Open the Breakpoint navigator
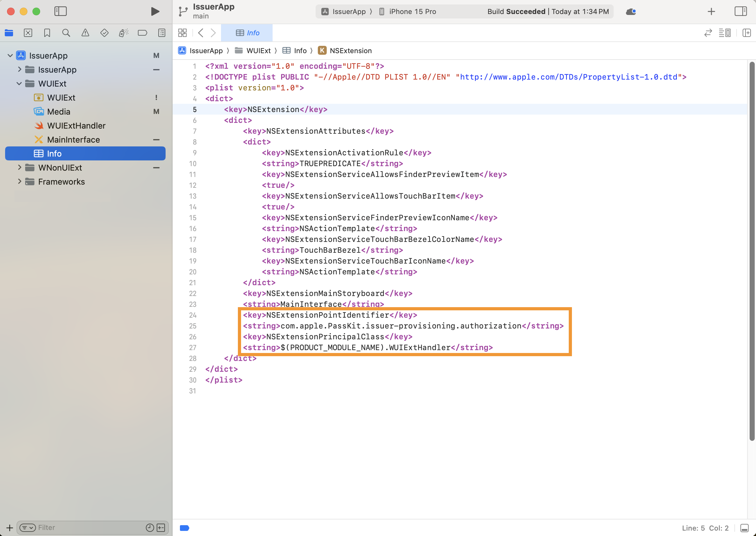 tap(142, 33)
